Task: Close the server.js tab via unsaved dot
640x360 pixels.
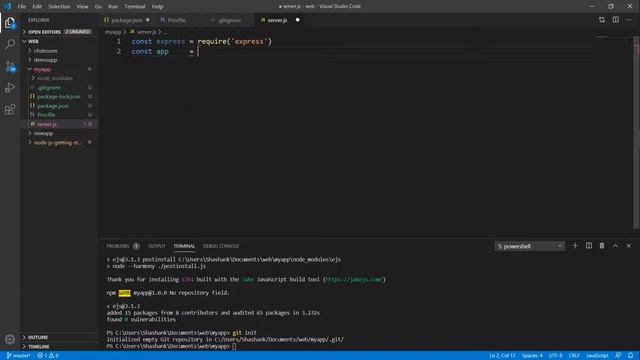Action: pyautogui.click(x=298, y=20)
